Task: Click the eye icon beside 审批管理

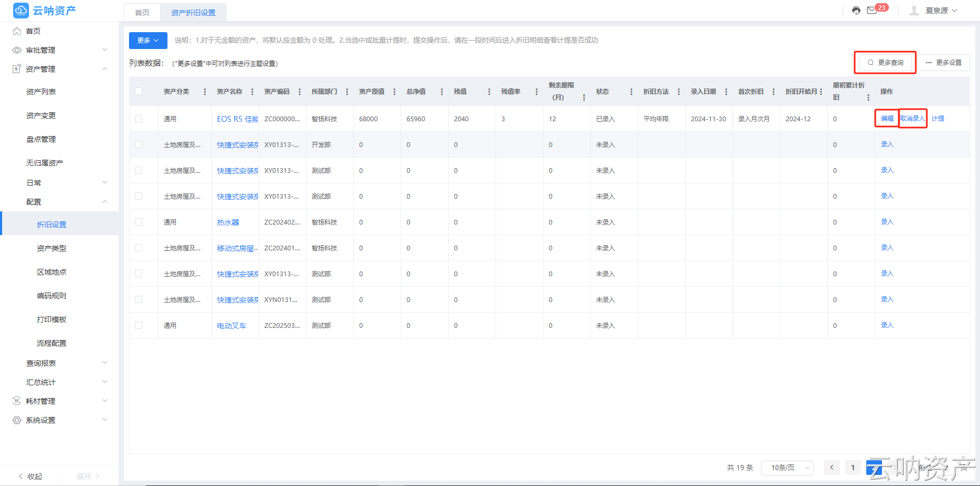Action: point(17,50)
